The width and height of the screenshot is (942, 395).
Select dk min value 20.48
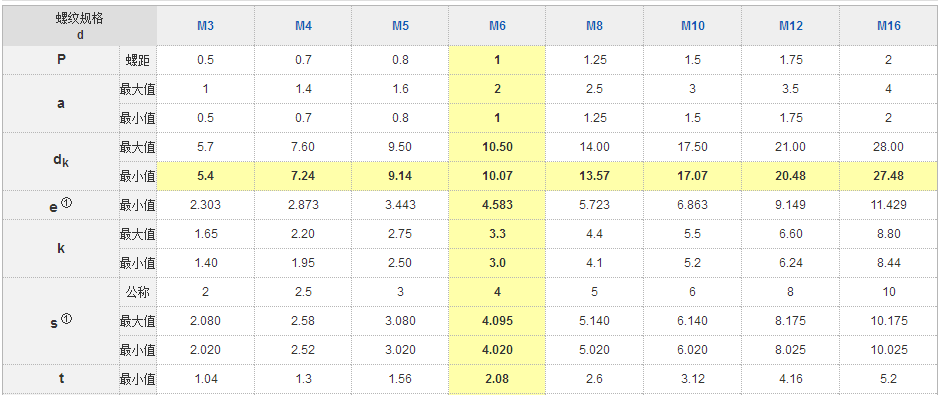(791, 176)
